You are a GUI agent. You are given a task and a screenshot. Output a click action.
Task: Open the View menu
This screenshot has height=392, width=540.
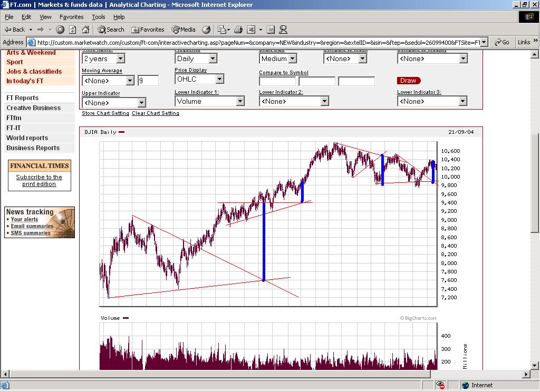(45, 17)
